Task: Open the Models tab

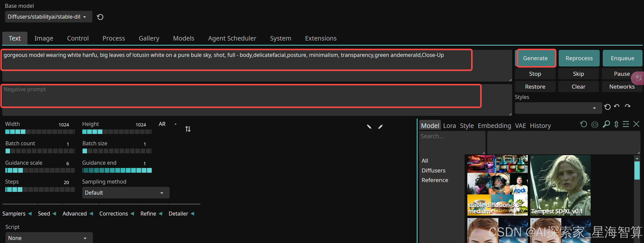Action: click(184, 38)
